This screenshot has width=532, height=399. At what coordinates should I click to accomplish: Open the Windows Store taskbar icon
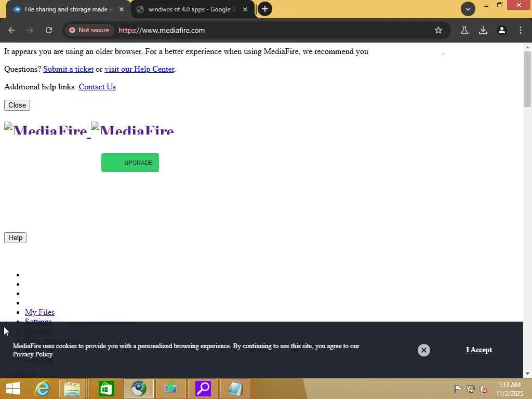pyautogui.click(x=106, y=389)
